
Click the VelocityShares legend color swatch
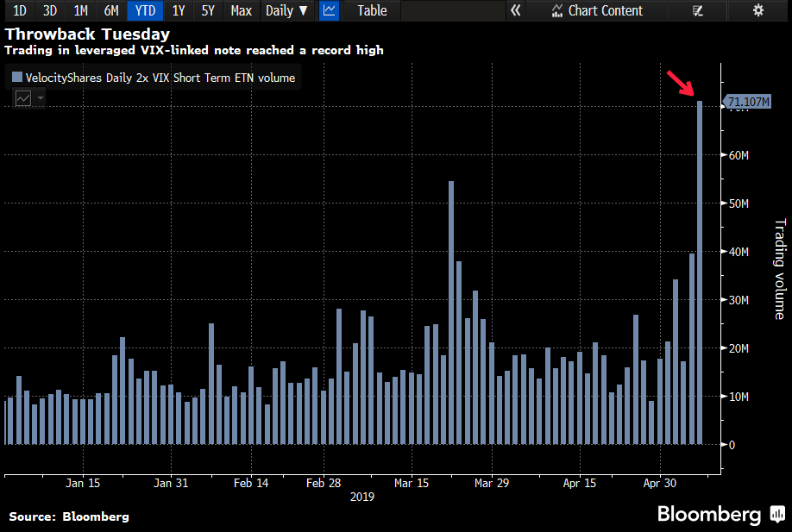point(17,78)
